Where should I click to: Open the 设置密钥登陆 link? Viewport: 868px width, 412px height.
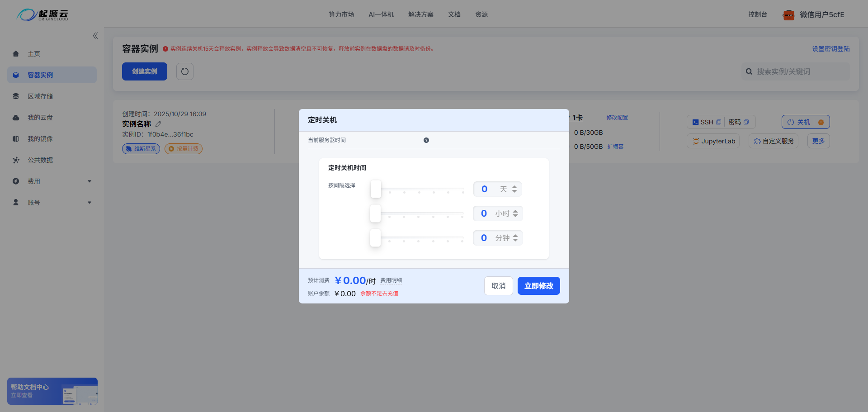click(831, 49)
